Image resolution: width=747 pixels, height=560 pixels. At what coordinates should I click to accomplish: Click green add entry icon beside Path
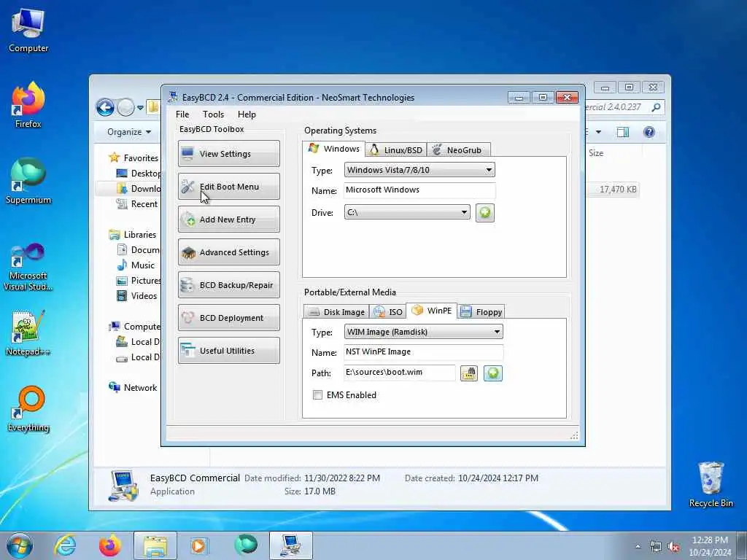pos(493,373)
